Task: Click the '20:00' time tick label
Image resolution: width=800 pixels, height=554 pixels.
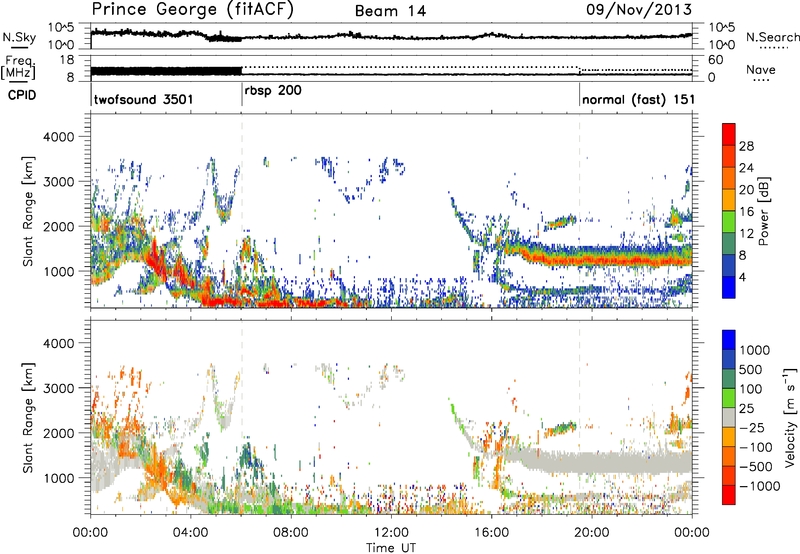Action: (x=591, y=533)
